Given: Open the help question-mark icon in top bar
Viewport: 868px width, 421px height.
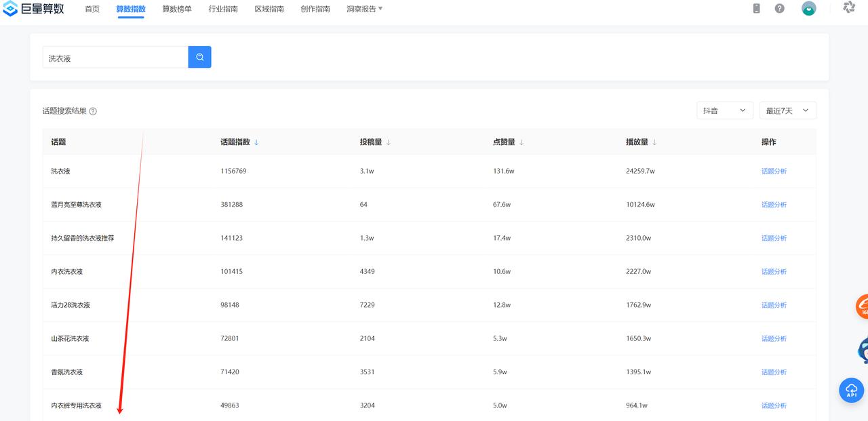Looking at the screenshot, I should point(779,8).
